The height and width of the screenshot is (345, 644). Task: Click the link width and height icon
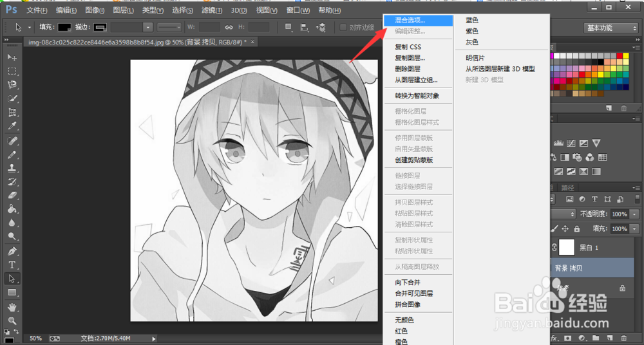pos(229,28)
